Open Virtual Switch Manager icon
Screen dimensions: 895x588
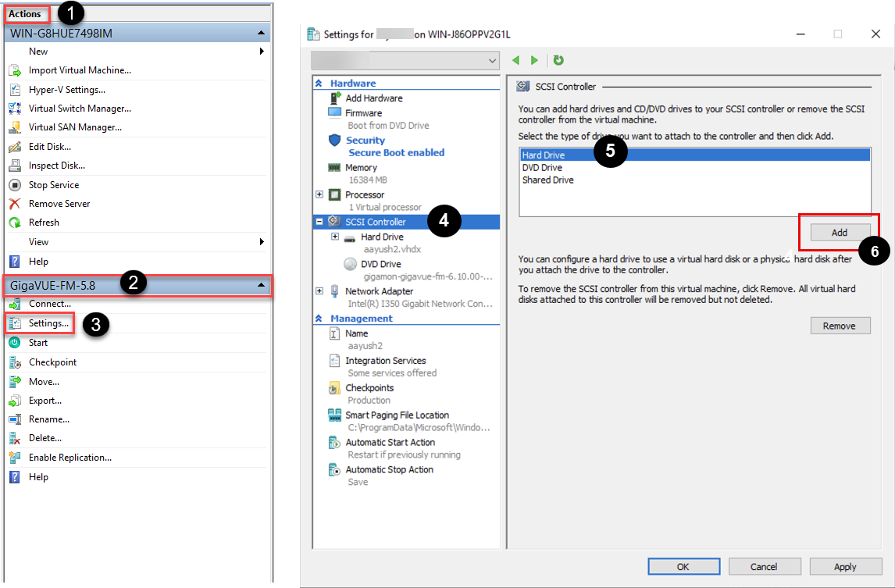(14, 109)
